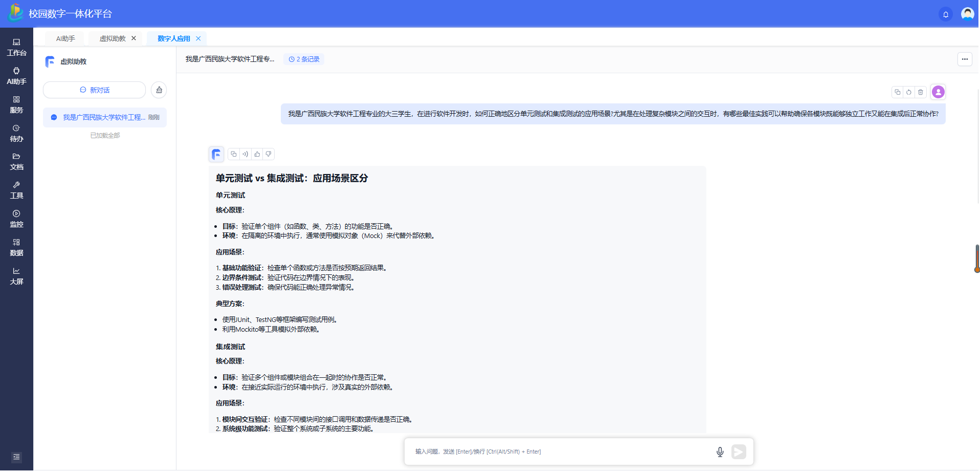Click the thumbs-up icon on the AI reply

coord(257,154)
